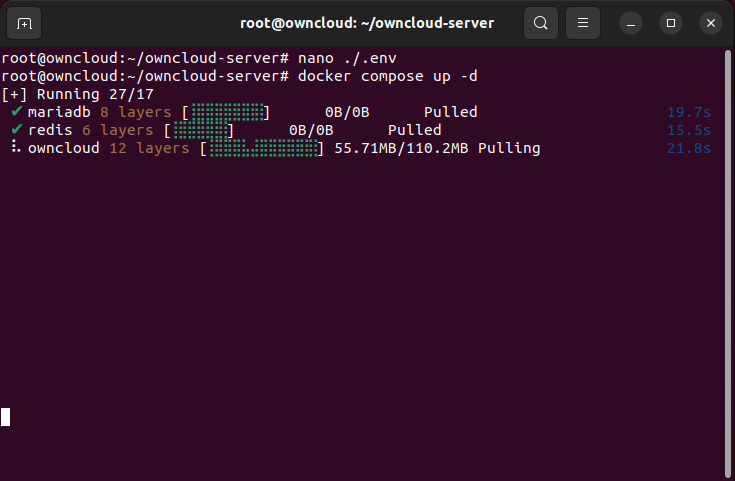735x481 pixels.
Task: Click the 'Pulled' status for mariadb
Action: (450, 112)
